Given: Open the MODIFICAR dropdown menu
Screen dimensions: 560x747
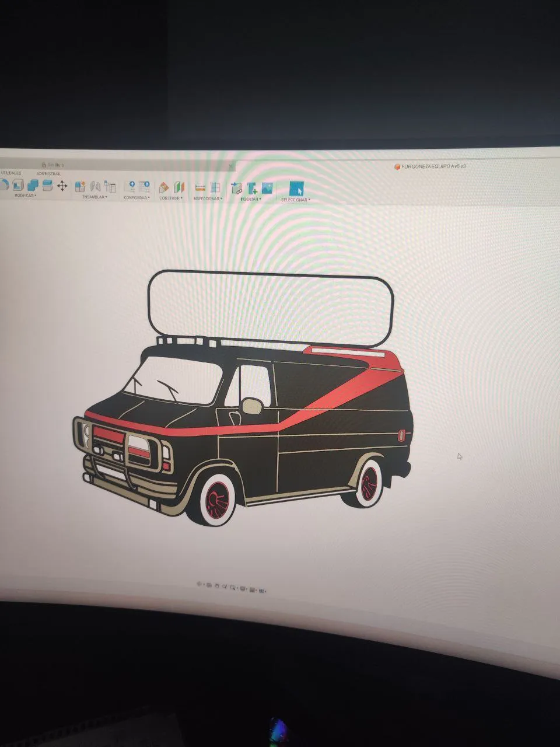Looking at the screenshot, I should (26, 196).
